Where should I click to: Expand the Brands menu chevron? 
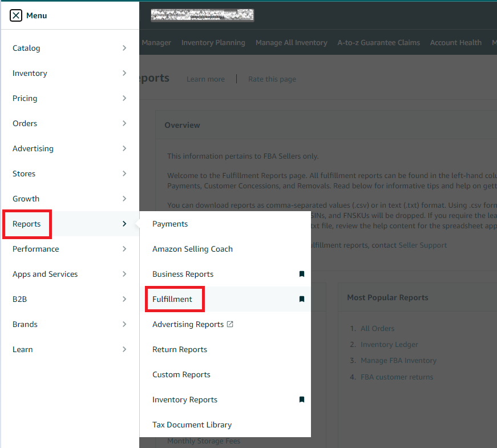pyautogui.click(x=124, y=324)
